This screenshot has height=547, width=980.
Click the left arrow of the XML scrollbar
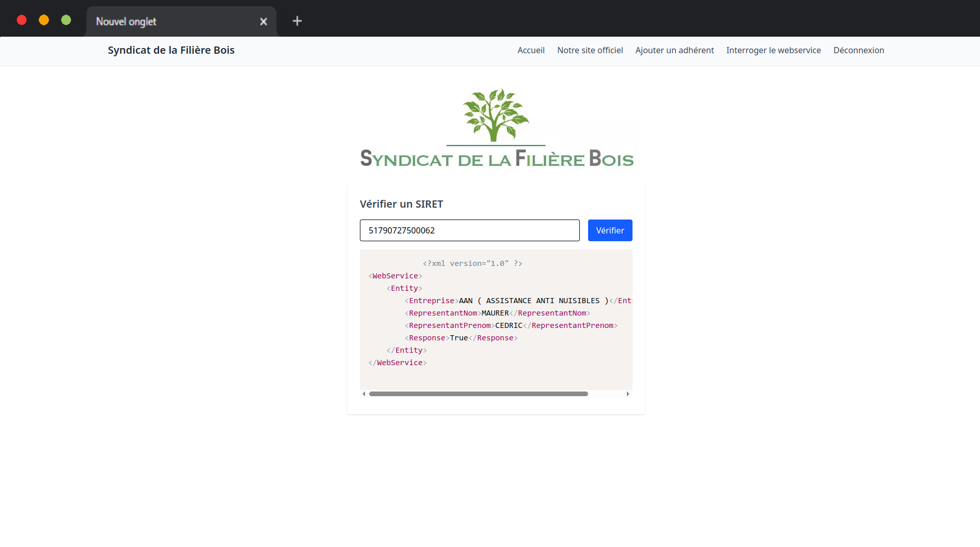pyautogui.click(x=364, y=394)
